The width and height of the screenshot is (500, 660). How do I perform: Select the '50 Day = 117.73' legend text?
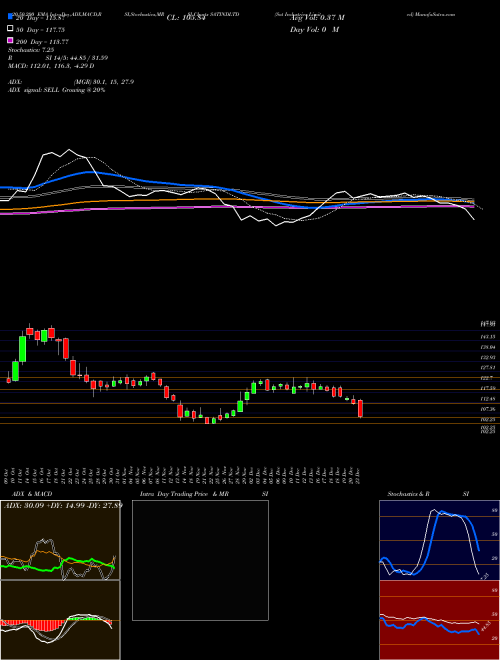point(41,29)
